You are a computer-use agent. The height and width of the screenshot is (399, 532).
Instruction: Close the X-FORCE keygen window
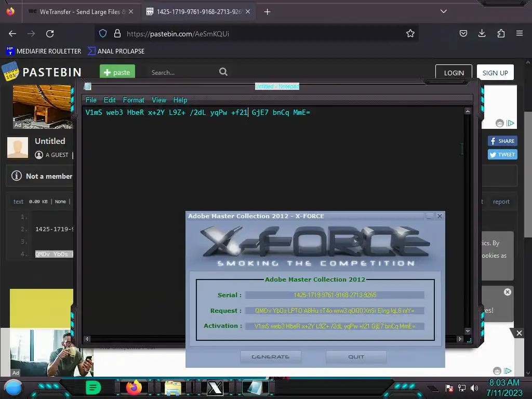click(x=440, y=216)
